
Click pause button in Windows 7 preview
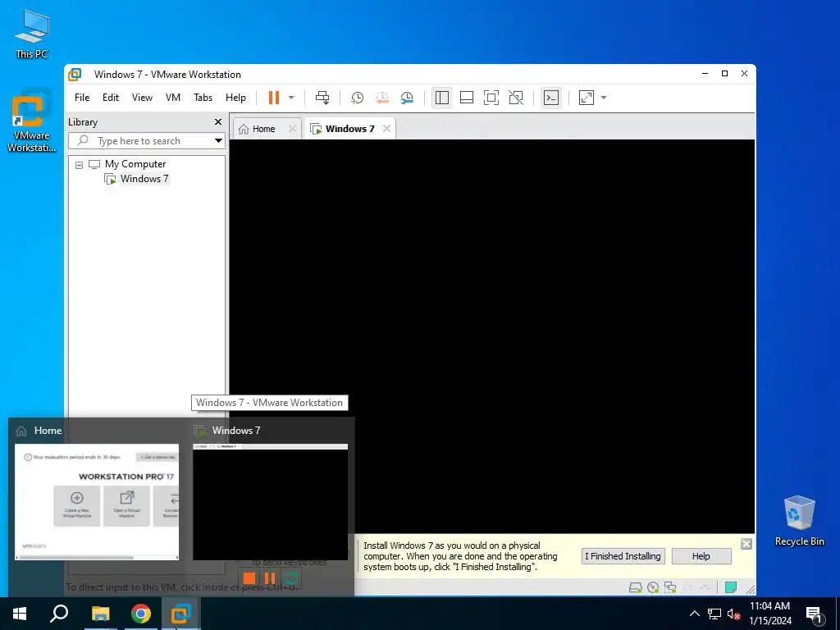click(x=270, y=578)
